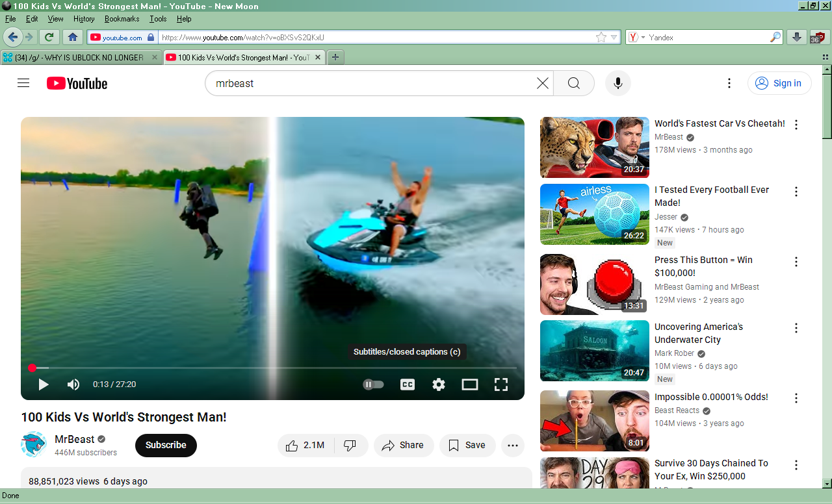
Task: Open video player settings gear
Action: [x=439, y=384]
